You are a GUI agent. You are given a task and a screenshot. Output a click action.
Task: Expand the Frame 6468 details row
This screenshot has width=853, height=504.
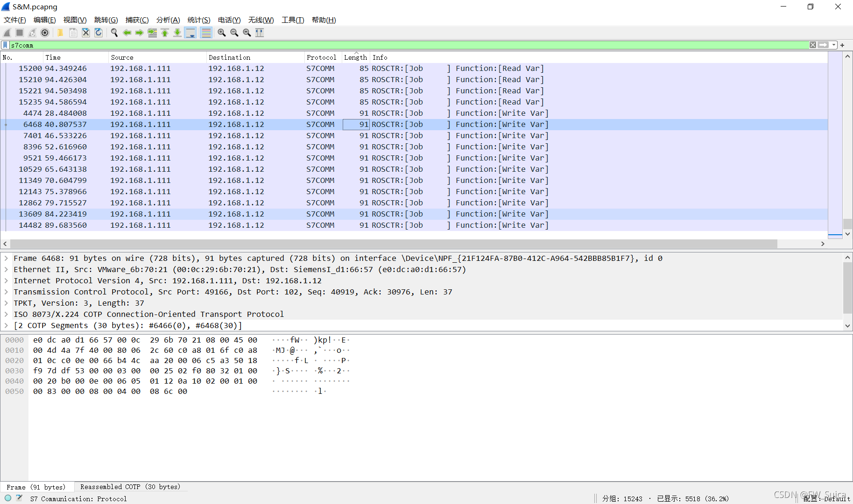click(x=6, y=258)
